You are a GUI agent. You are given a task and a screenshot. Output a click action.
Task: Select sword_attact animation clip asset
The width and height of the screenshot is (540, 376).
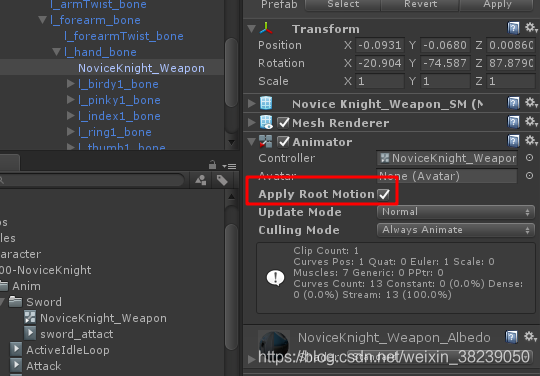[x=69, y=334]
